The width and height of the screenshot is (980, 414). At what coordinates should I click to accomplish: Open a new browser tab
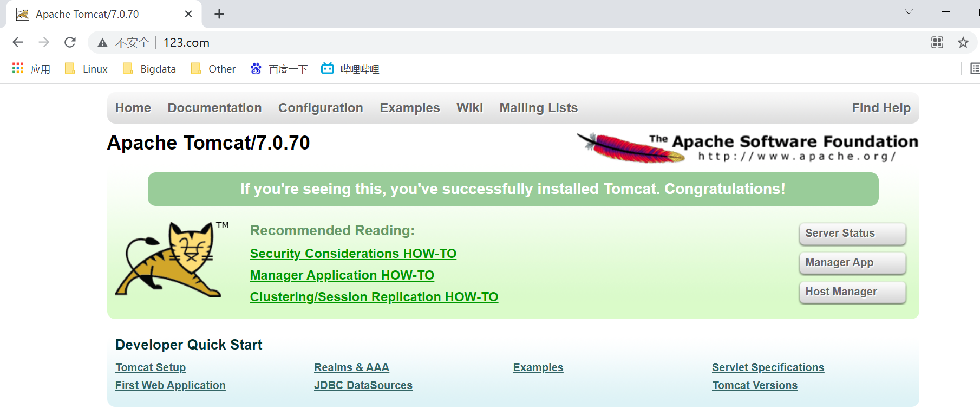tap(219, 14)
